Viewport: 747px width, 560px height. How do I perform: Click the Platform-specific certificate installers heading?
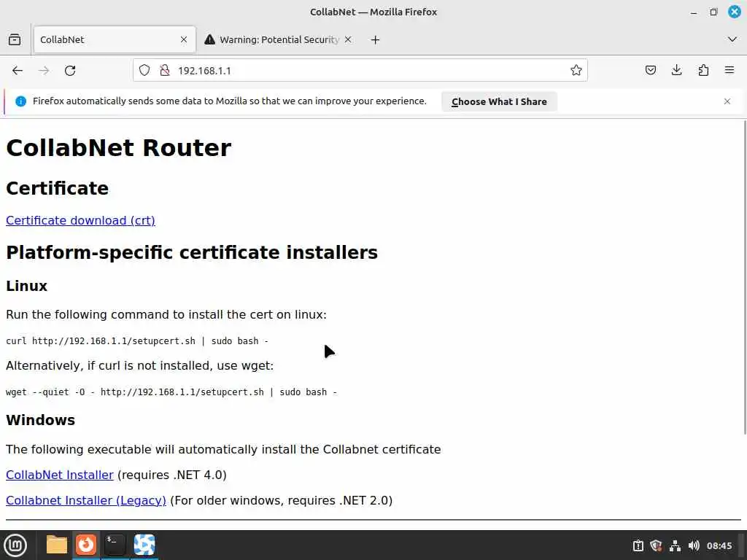coord(192,252)
